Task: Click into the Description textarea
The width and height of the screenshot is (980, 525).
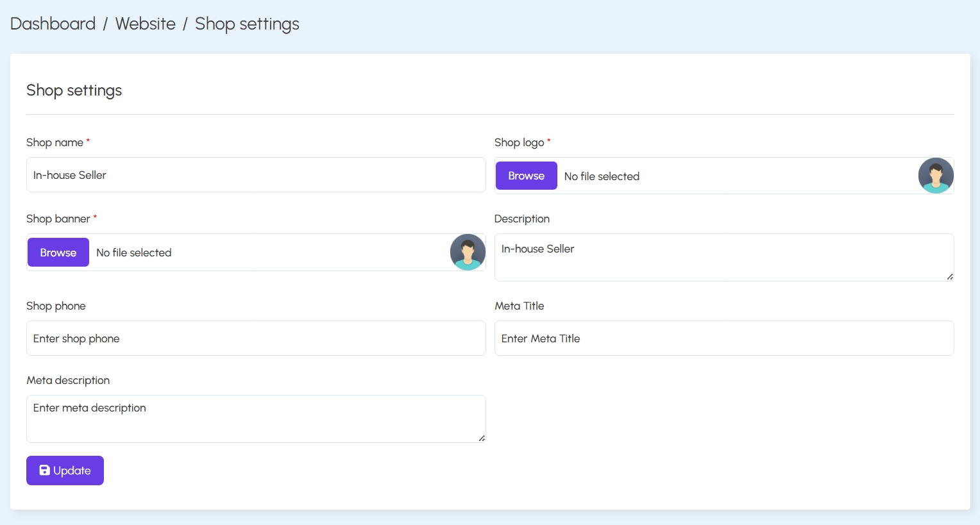Action: [724, 257]
